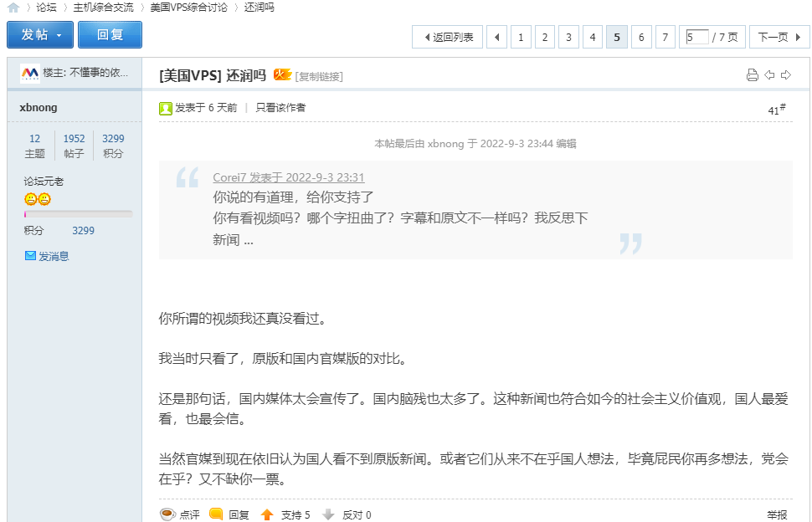Go to next thread arrow icon
Viewport: 812px width, 522px height.
(786, 75)
